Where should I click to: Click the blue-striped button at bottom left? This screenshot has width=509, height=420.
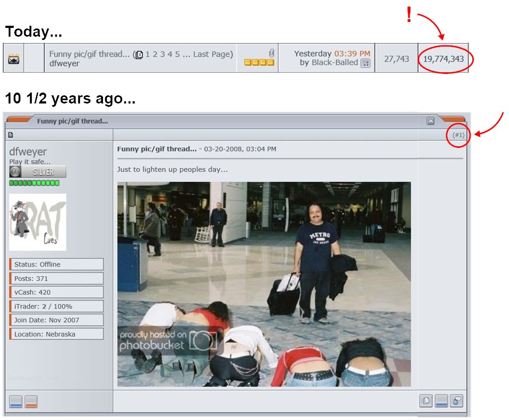tap(16, 401)
